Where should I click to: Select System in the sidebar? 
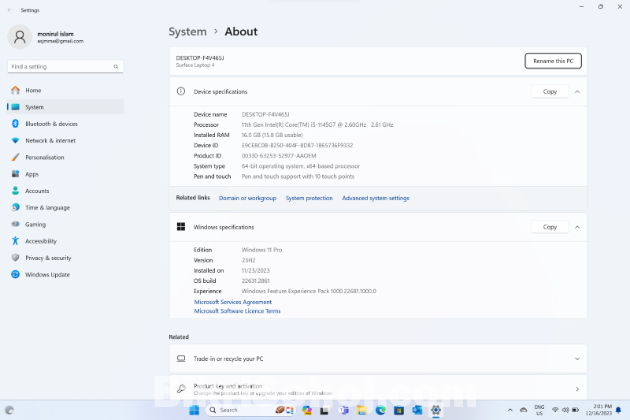tap(65, 107)
